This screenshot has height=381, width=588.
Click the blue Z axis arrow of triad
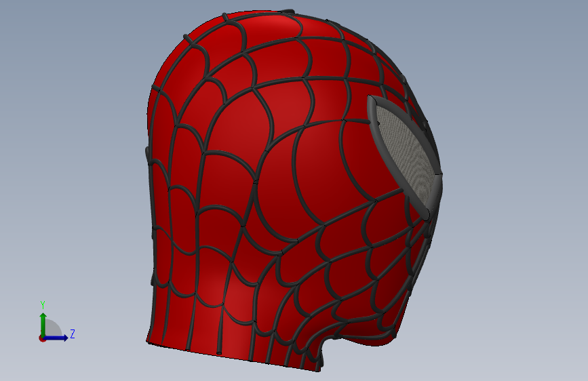[56, 338]
